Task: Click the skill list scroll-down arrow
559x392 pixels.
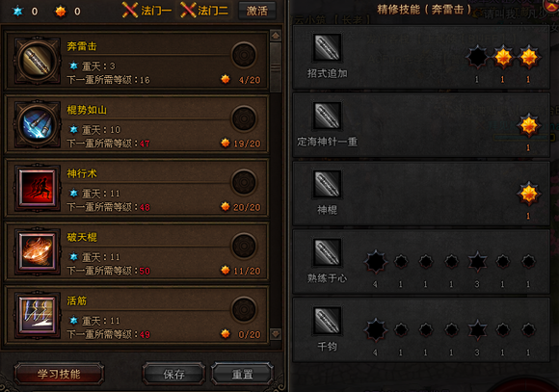Action: pyautogui.click(x=276, y=334)
